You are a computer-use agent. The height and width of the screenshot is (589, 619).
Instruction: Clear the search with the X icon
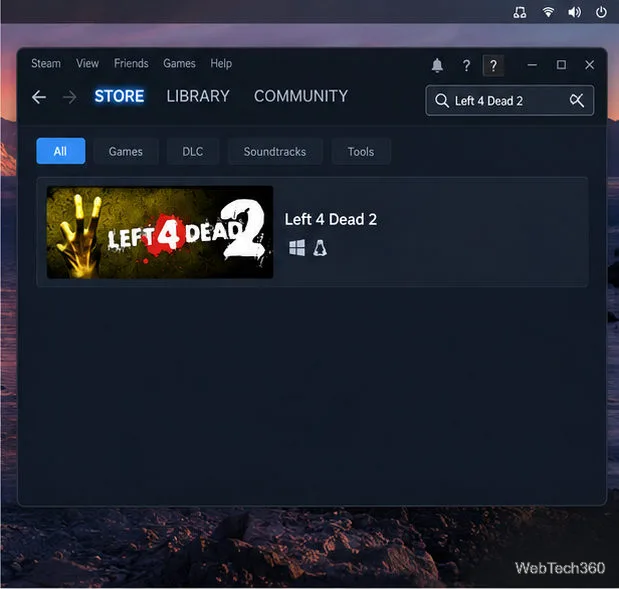click(x=577, y=100)
